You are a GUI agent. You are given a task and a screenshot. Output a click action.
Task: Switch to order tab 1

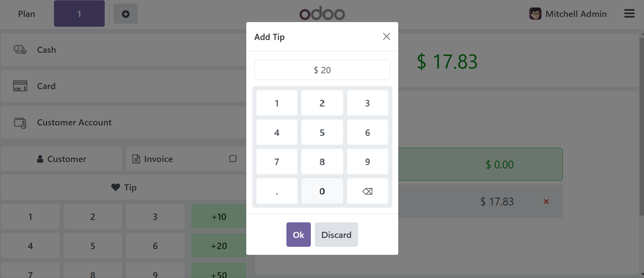pos(79,14)
